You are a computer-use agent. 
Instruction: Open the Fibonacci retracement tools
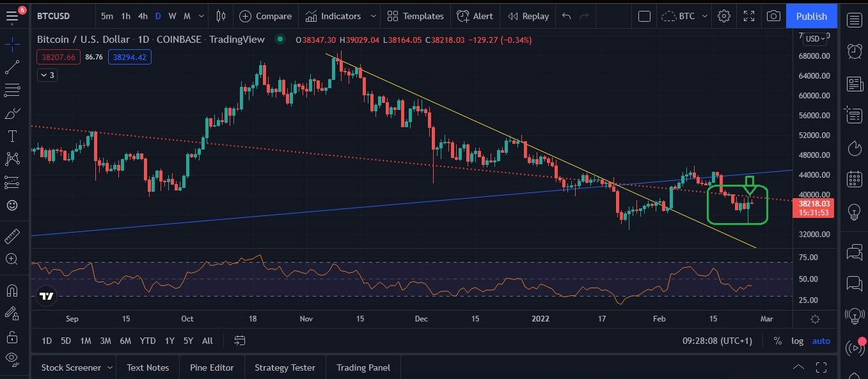coord(12,90)
